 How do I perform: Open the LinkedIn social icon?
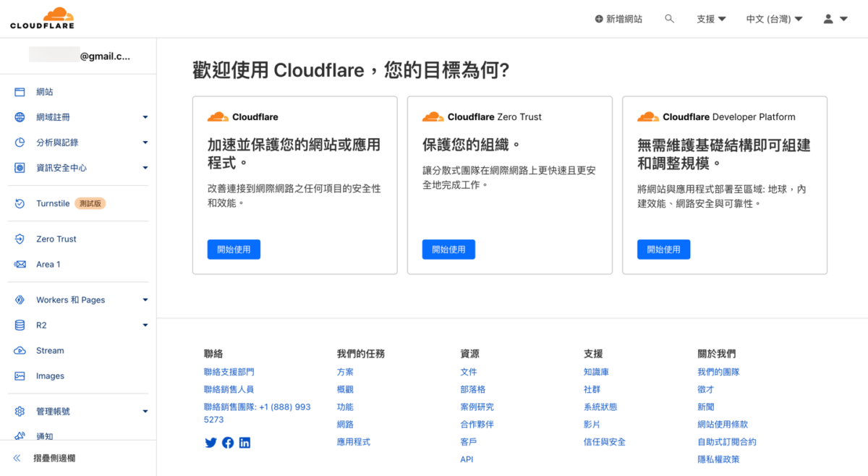pos(244,443)
